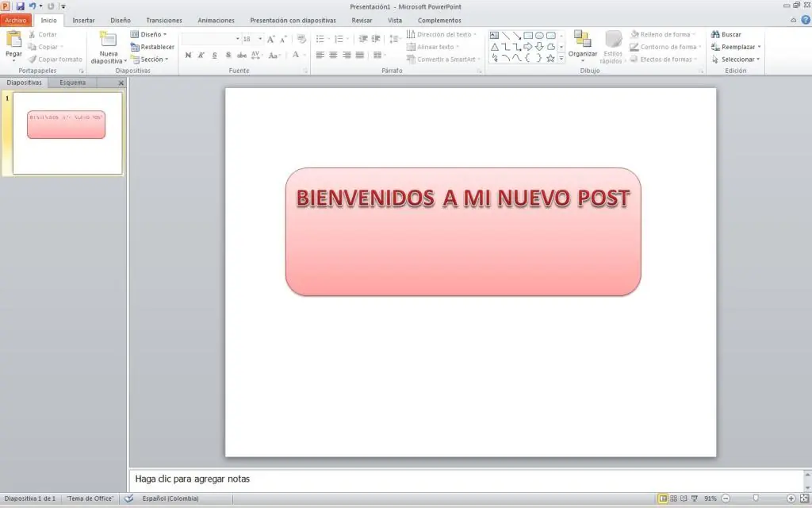The height and width of the screenshot is (508, 812).
Task: Click the Pegar paste icon
Action: pyautogui.click(x=14, y=40)
